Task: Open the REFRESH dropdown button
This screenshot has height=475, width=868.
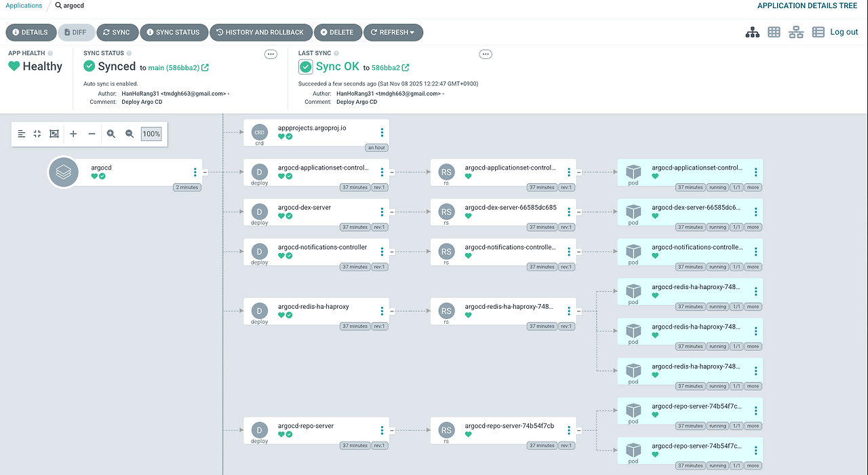Action: coord(393,32)
